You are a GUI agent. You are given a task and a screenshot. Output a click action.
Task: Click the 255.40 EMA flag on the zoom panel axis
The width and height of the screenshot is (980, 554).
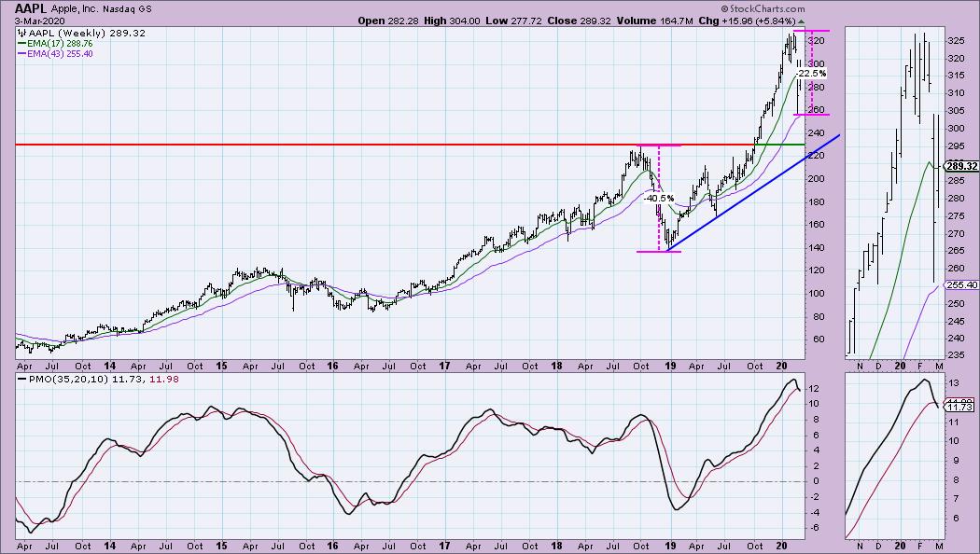[962, 284]
